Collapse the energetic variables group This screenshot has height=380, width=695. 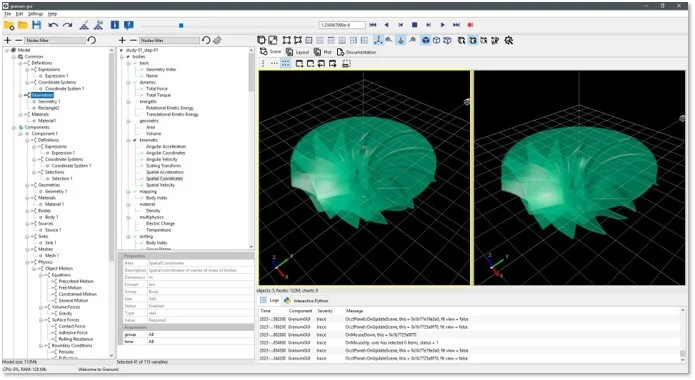(x=129, y=102)
